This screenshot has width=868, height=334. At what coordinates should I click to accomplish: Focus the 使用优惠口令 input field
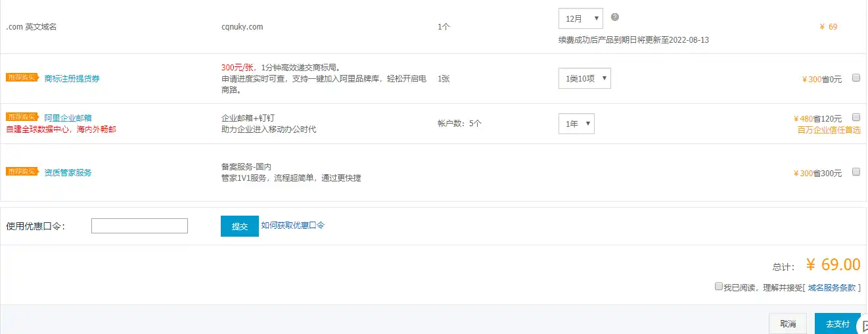coord(139,226)
